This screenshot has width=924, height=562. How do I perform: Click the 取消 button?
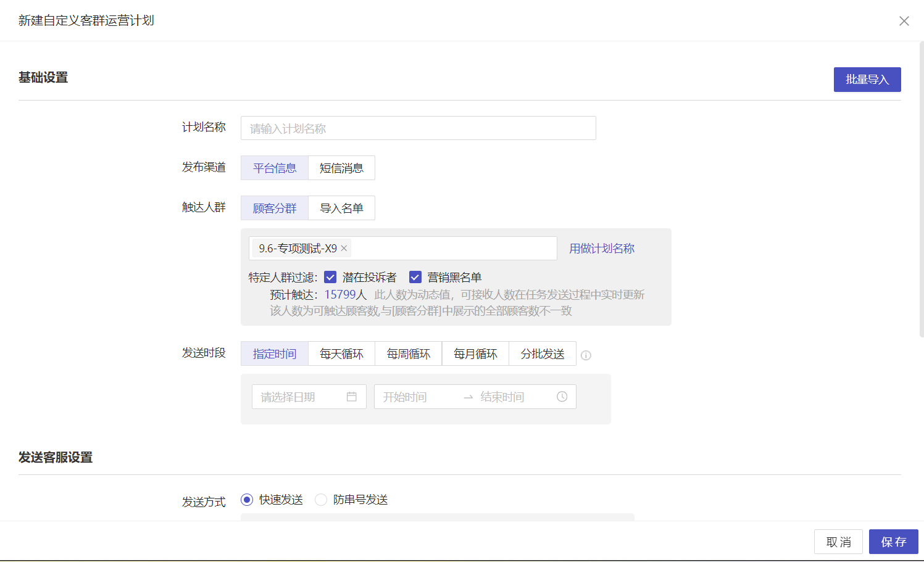coord(838,542)
